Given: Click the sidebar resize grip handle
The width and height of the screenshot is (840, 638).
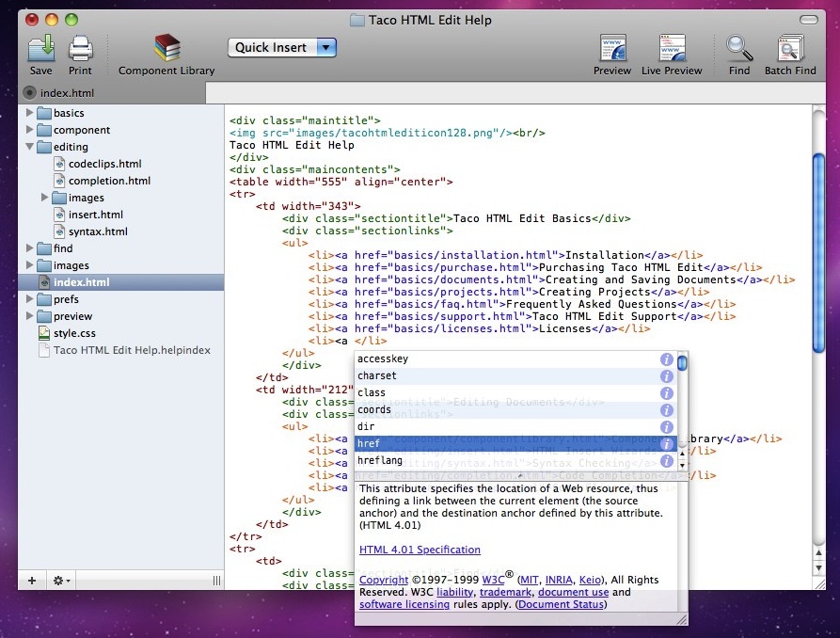Looking at the screenshot, I should click(x=216, y=581).
